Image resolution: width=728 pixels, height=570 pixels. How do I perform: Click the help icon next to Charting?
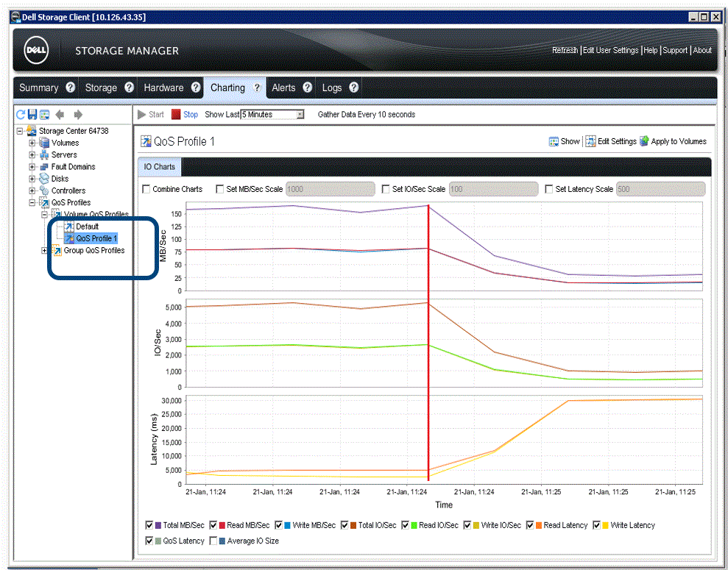[x=257, y=88]
